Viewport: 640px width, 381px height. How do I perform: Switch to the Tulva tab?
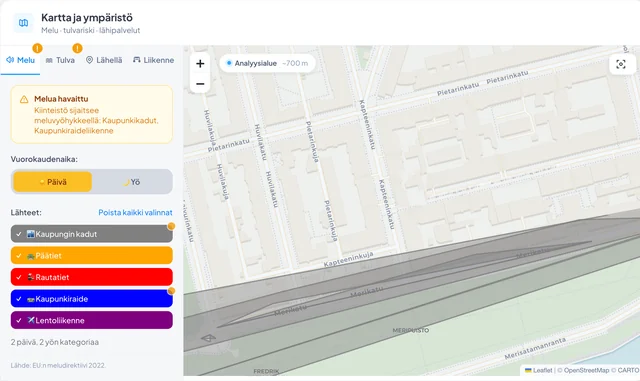coord(60,60)
